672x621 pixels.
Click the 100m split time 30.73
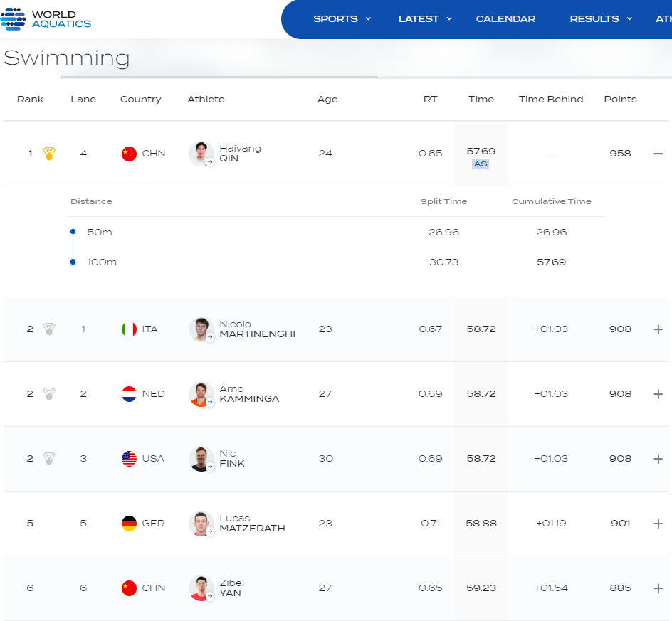pos(443,262)
